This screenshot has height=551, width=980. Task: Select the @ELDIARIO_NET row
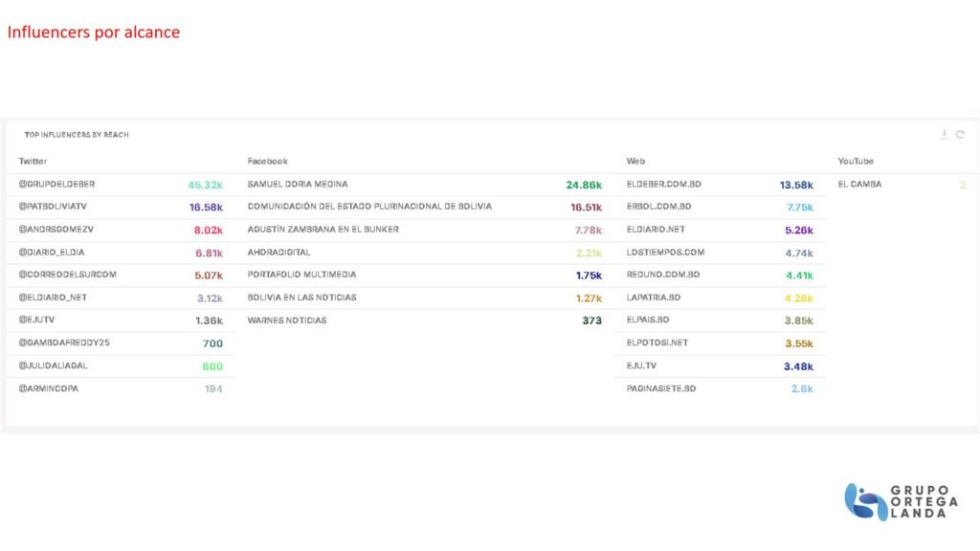(x=121, y=298)
